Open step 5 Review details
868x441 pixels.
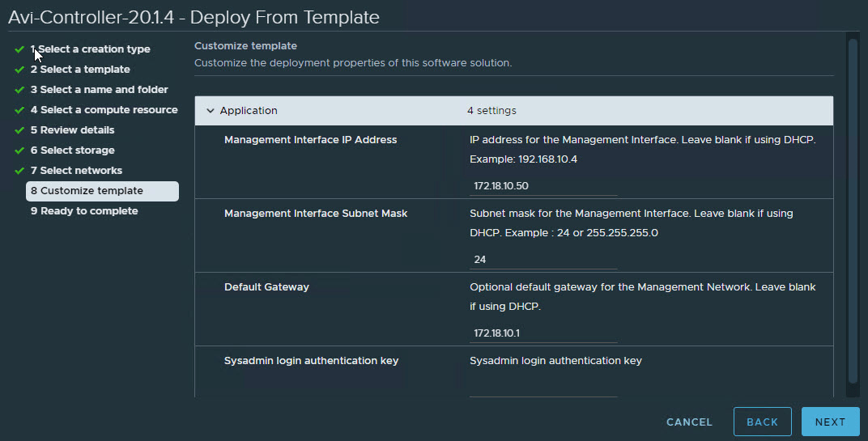[72, 130]
